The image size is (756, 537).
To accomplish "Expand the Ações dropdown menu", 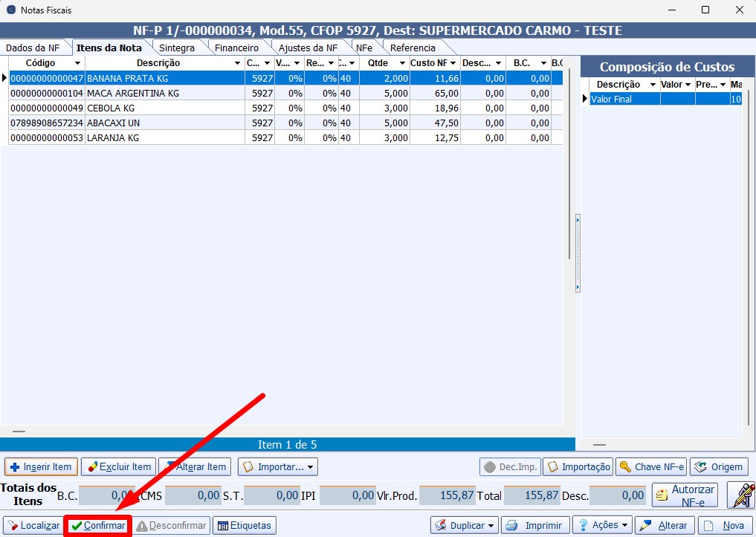I will click(x=603, y=525).
